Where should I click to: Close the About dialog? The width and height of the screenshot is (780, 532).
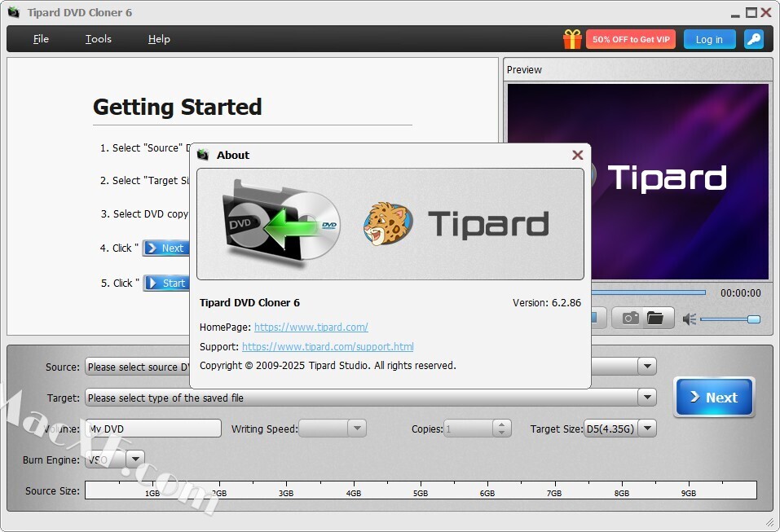[578, 155]
